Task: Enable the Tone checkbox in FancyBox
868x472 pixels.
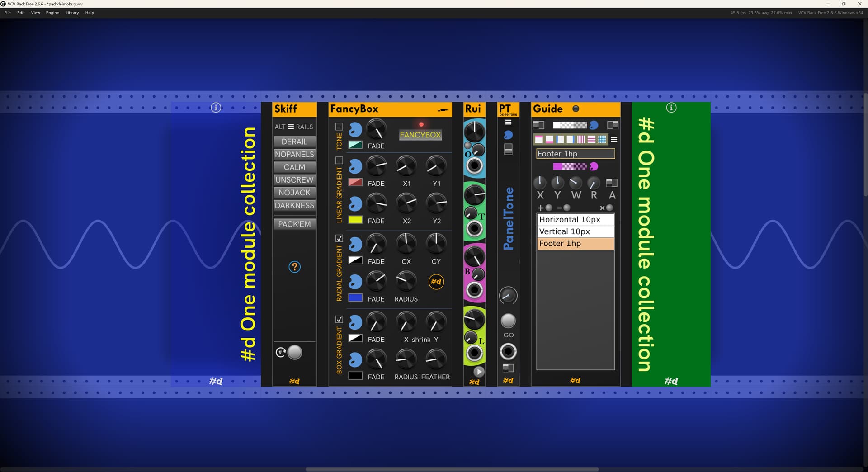Action: tap(339, 127)
